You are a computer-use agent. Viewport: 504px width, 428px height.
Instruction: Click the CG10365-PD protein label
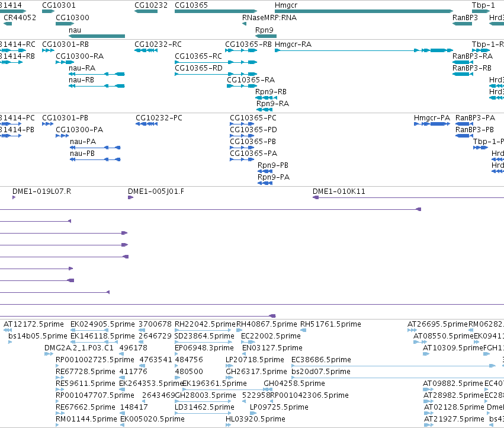click(253, 130)
